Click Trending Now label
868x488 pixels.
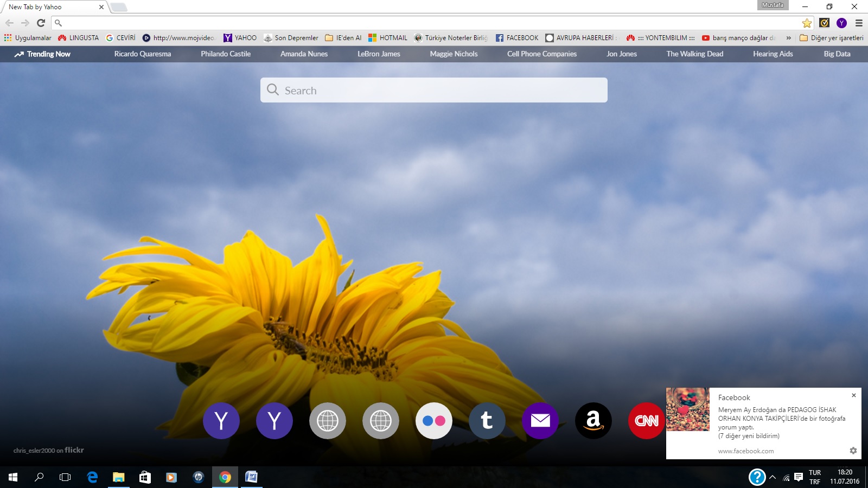42,54
